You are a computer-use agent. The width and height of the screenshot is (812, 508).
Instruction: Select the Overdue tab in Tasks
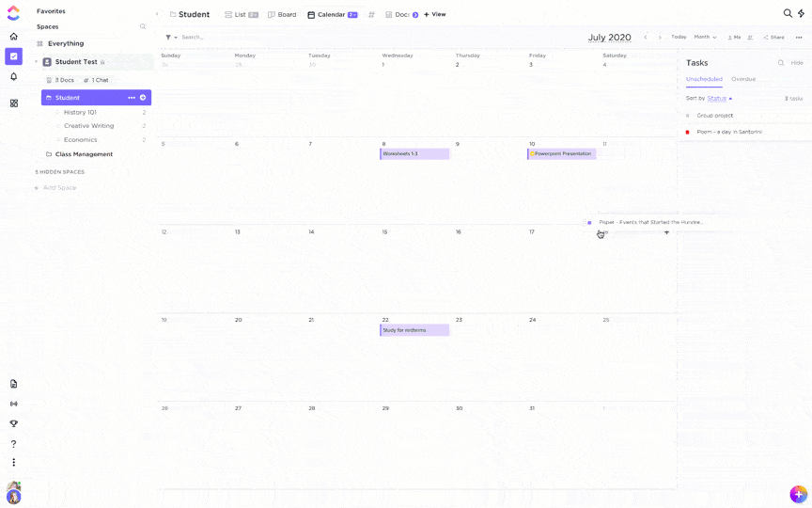point(743,79)
